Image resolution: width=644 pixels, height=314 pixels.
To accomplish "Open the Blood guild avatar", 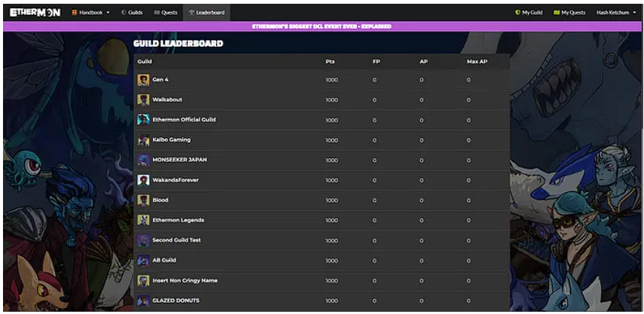I will pyautogui.click(x=143, y=200).
